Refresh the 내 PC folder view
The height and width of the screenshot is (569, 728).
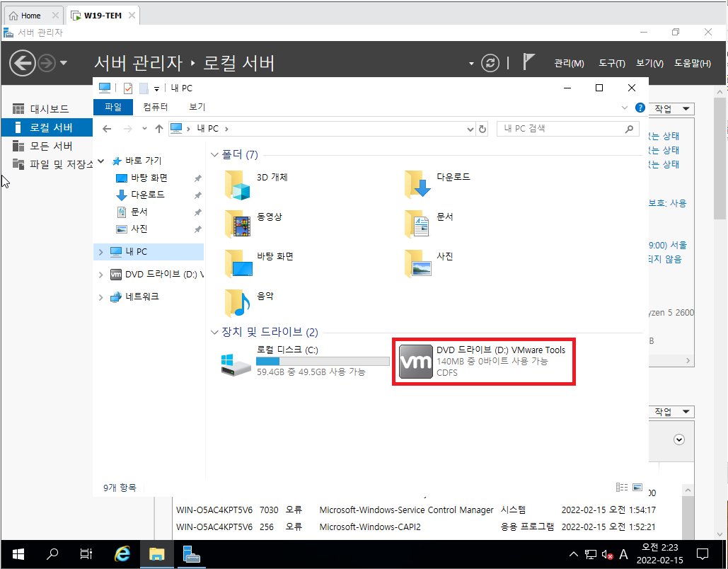(x=483, y=129)
